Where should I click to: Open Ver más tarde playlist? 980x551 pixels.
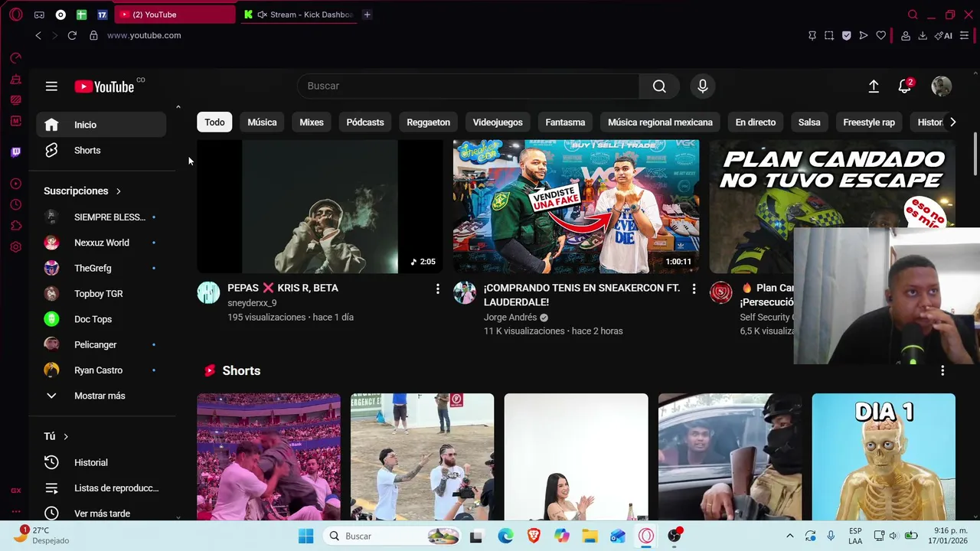[101, 514]
